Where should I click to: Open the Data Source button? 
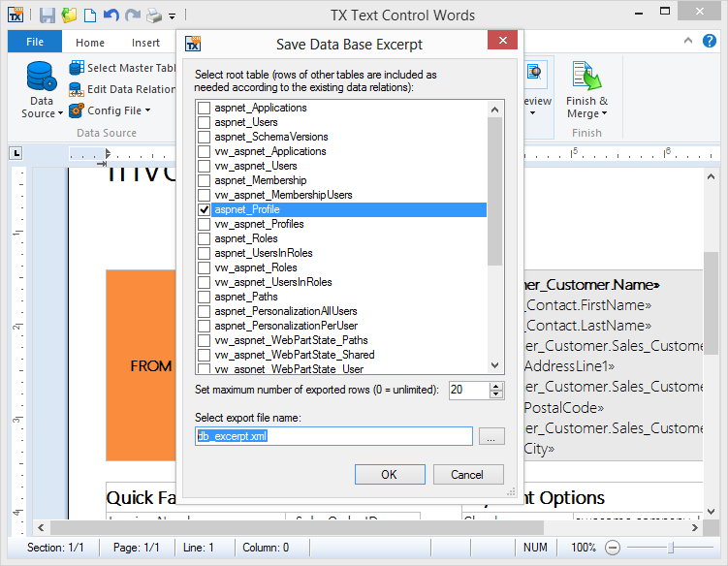point(42,92)
